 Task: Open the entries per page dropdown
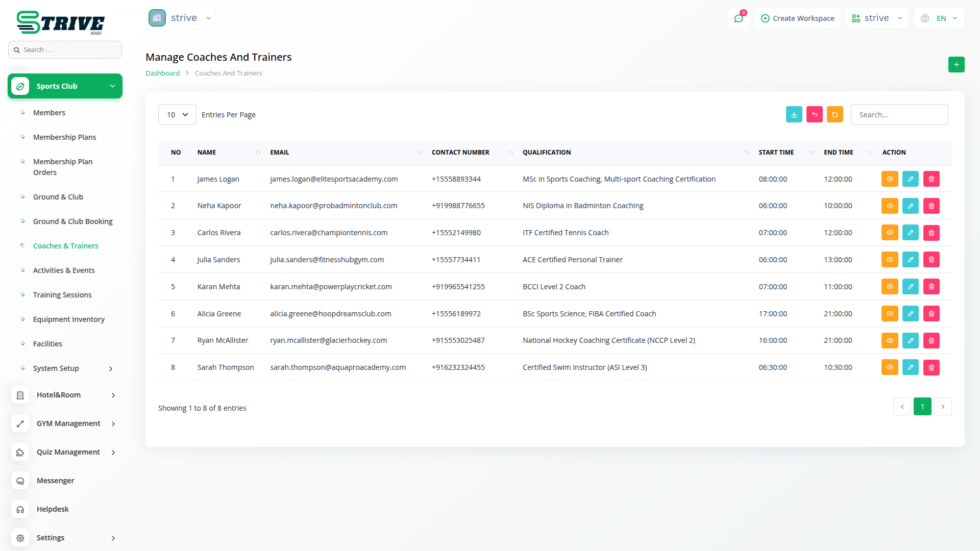point(177,115)
